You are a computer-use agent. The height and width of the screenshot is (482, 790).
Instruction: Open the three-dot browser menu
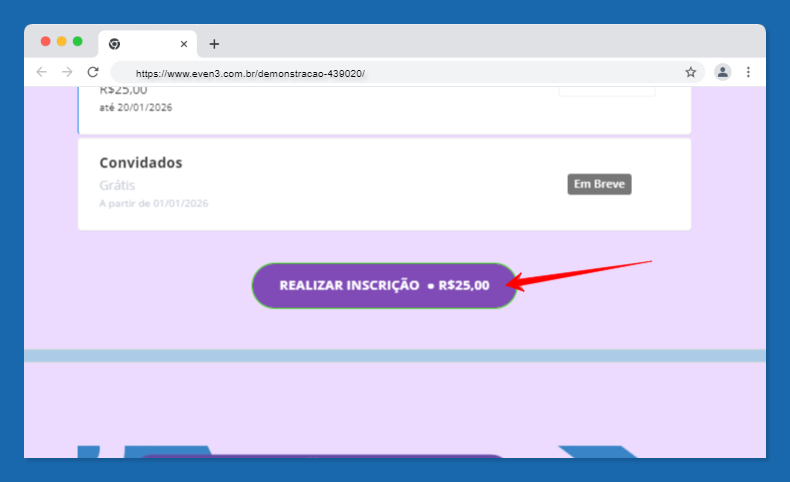(748, 72)
